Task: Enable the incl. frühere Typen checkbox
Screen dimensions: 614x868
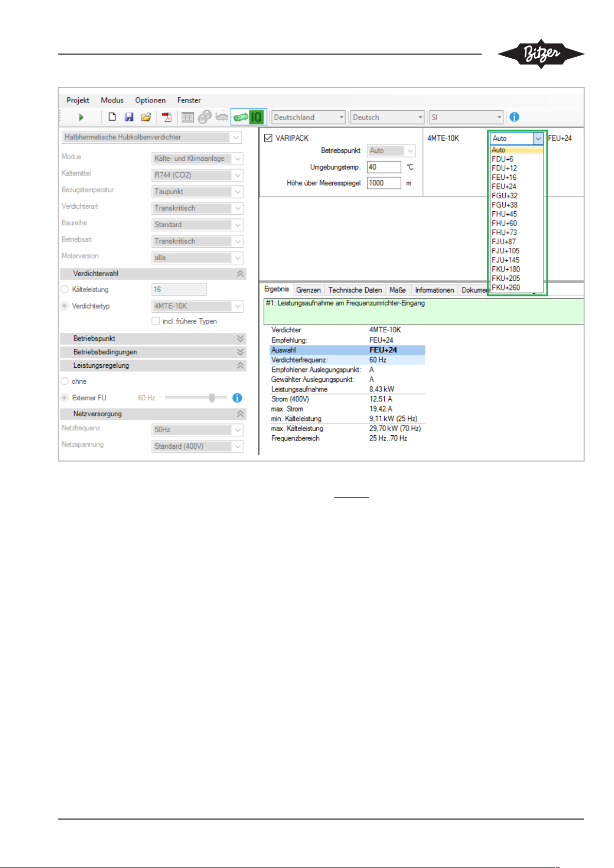Action: [156, 321]
